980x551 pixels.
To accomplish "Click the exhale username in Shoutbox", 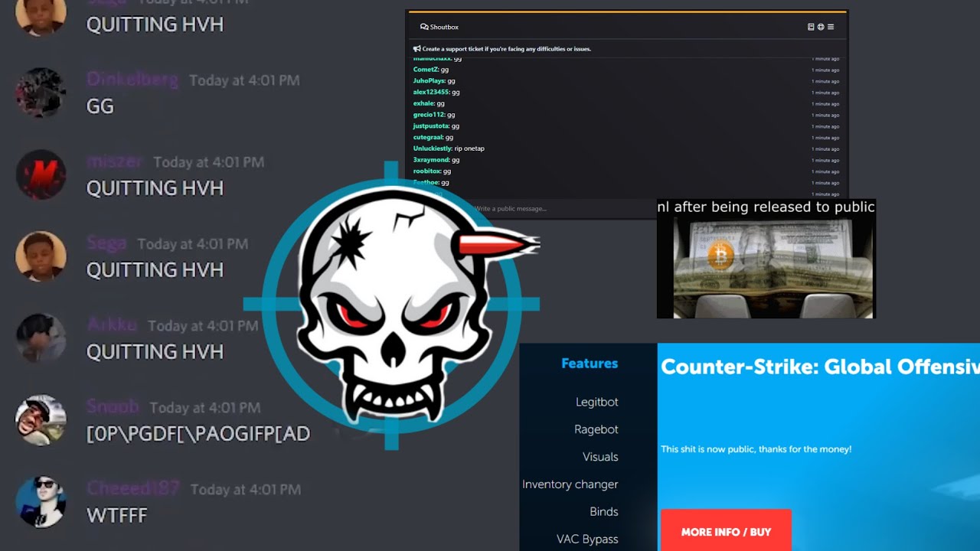I will point(424,103).
